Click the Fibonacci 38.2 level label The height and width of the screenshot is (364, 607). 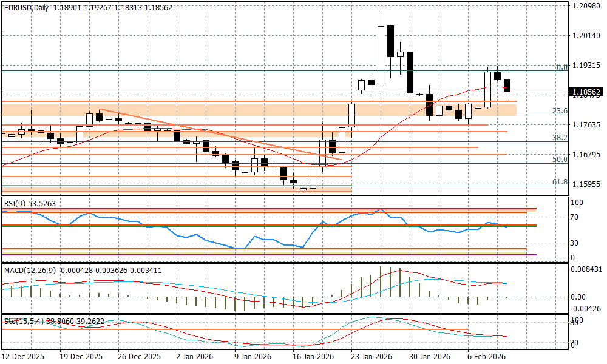pos(560,138)
